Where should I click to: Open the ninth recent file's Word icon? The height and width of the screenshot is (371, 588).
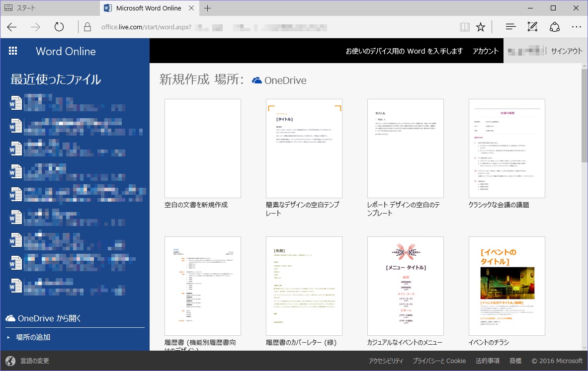16,286
